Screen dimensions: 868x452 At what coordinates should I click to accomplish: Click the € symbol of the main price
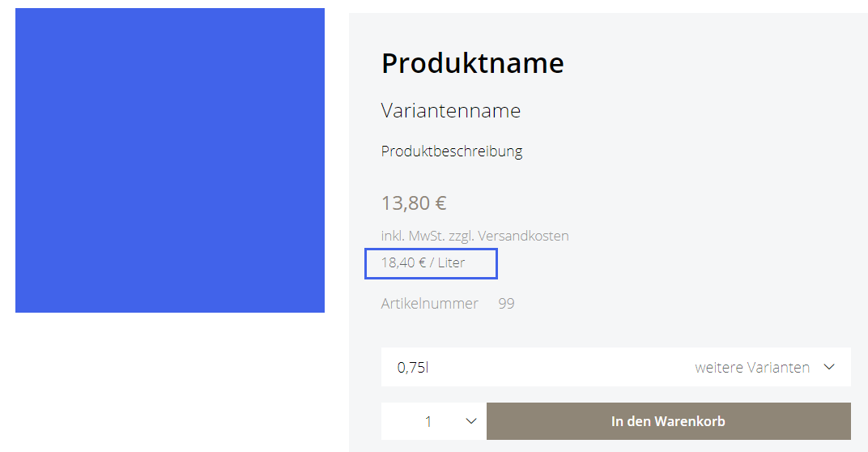[x=440, y=203]
